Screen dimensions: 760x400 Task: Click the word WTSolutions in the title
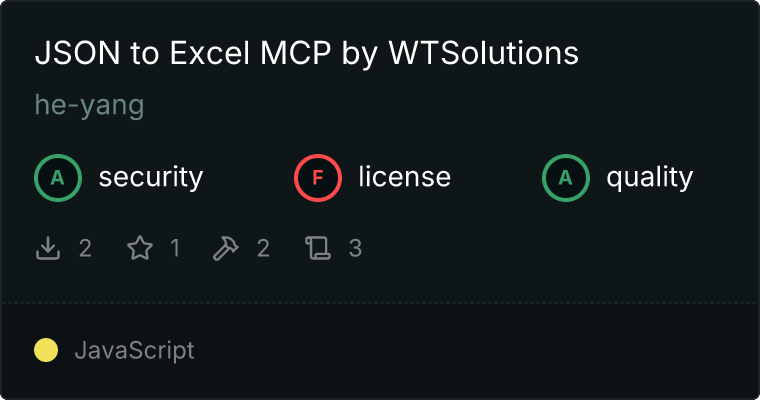484,52
